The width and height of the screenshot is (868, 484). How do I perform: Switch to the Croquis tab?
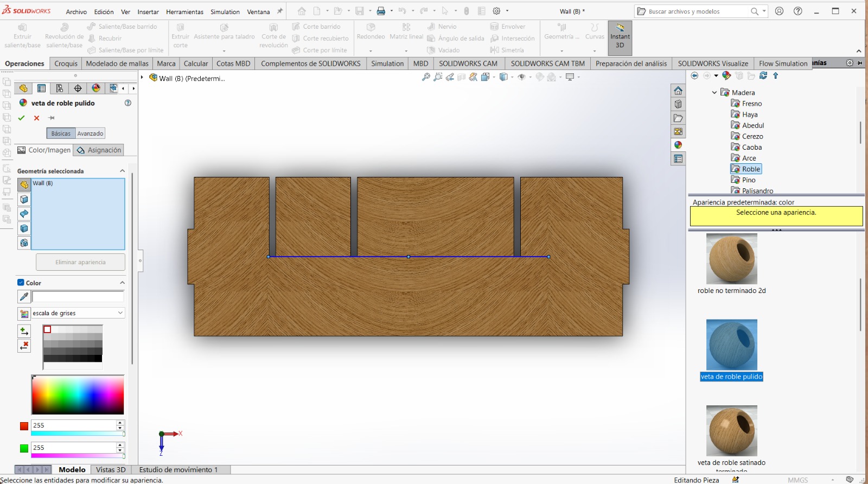[x=66, y=63]
